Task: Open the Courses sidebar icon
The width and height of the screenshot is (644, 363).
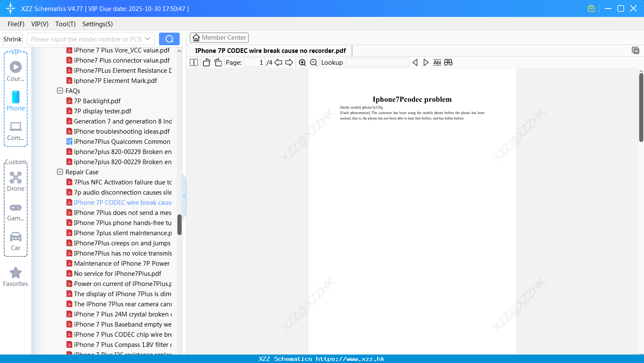Action: click(x=16, y=71)
